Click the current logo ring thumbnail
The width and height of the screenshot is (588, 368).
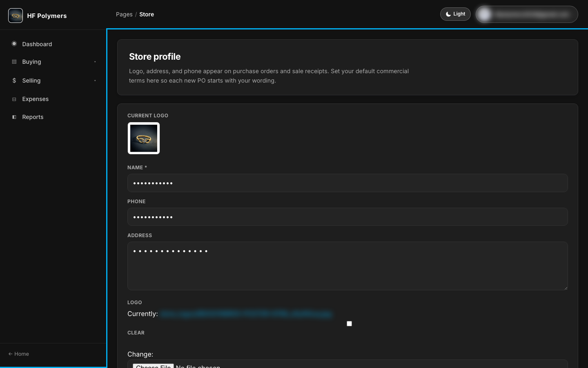[144, 138]
